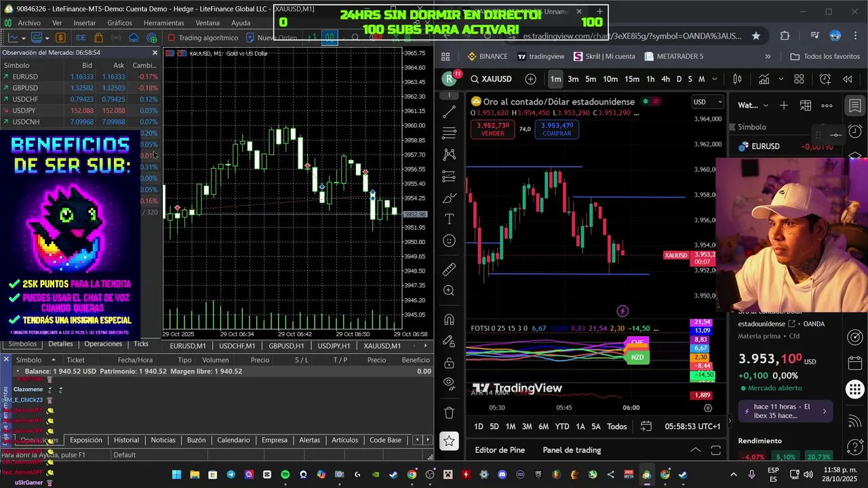
Task: Toggle magnet mode in TradingView sidebar
Action: [449, 320]
